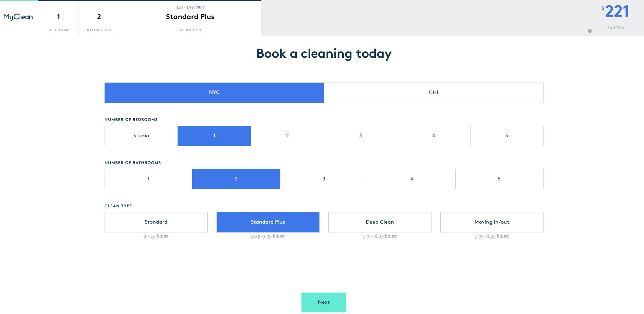The image size is (644, 314).
Task: Click the subtotal help question mark icon
Action: click(590, 31)
